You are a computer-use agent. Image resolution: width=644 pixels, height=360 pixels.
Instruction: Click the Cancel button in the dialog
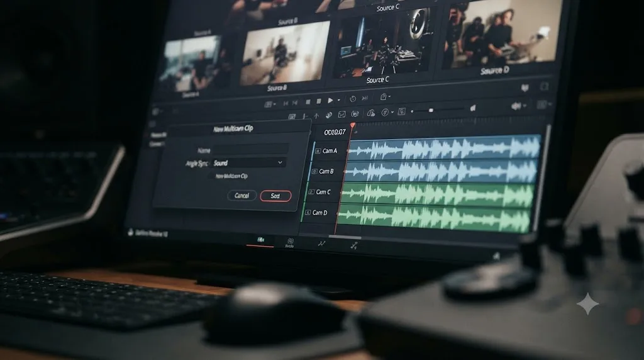click(241, 196)
